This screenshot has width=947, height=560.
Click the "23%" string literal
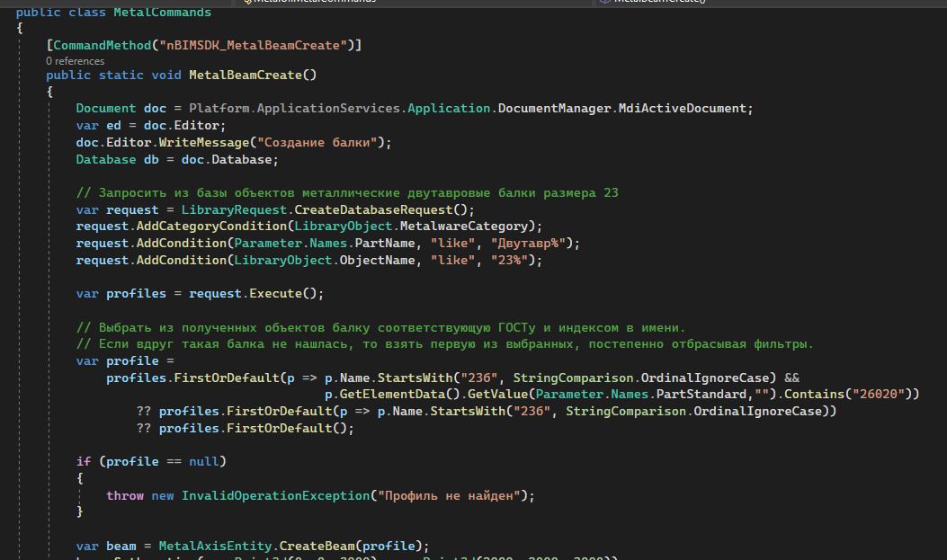[509, 260]
